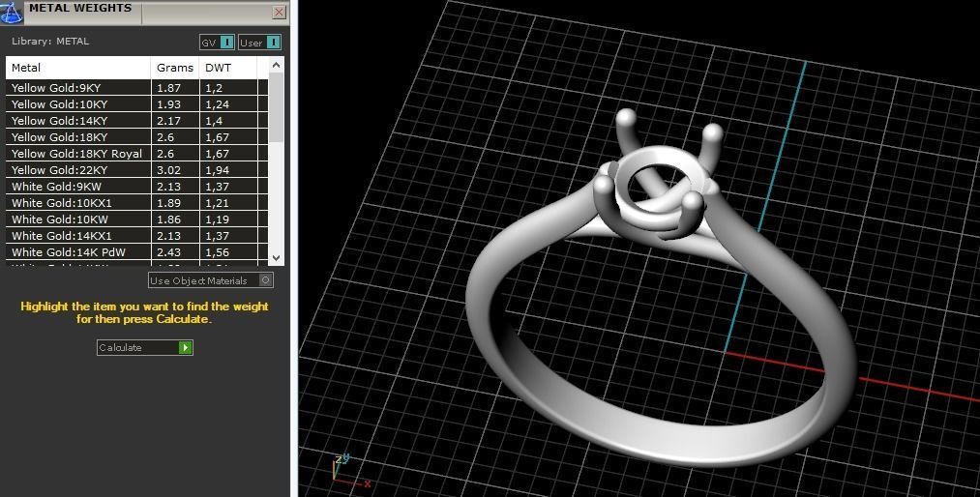Screen dimensions: 980x497
Task: Select the Yellow Gold:9KY row
Action: (x=136, y=87)
